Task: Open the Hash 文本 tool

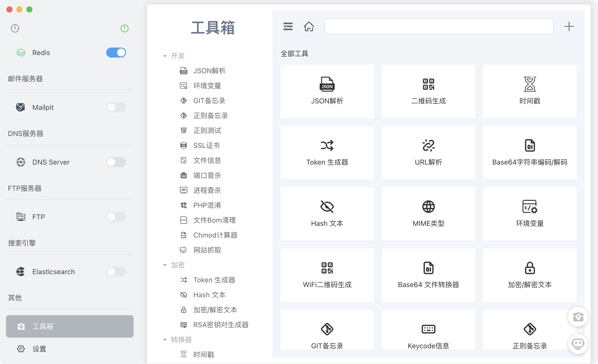Action: coord(327,214)
